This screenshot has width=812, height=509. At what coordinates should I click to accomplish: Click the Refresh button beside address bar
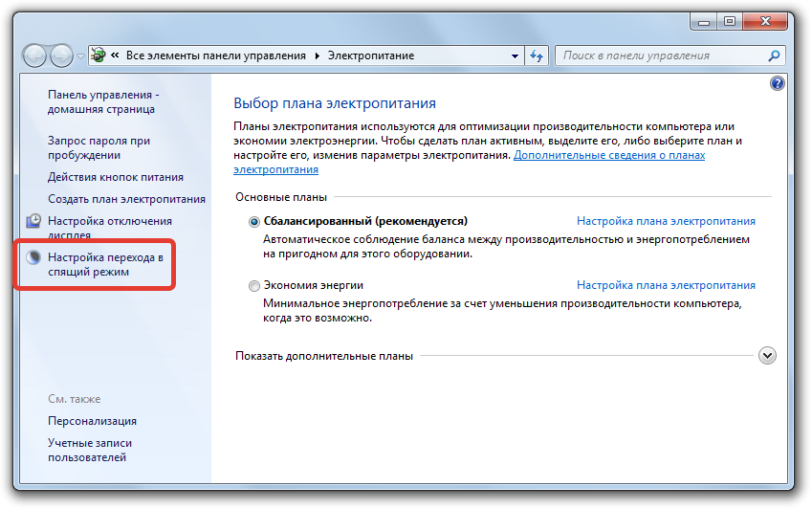(537, 55)
